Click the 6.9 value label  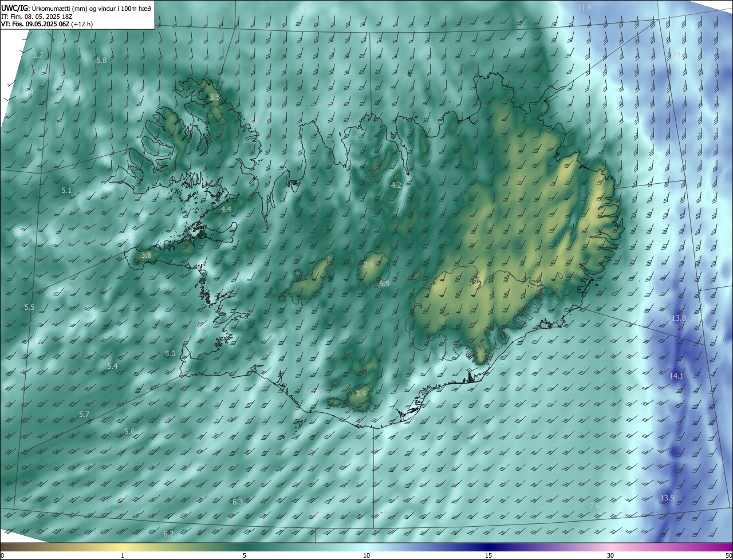[384, 284]
